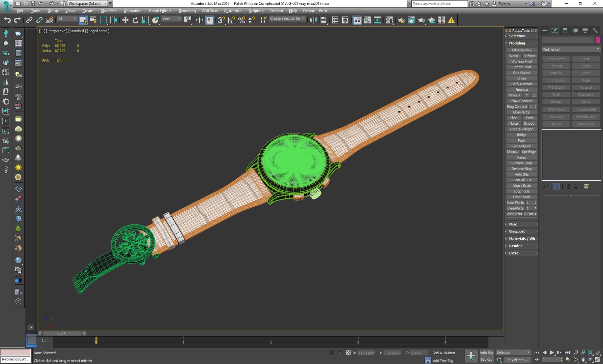This screenshot has width=603, height=364.
Task: Toggle Set Key mode
Action: (486, 360)
